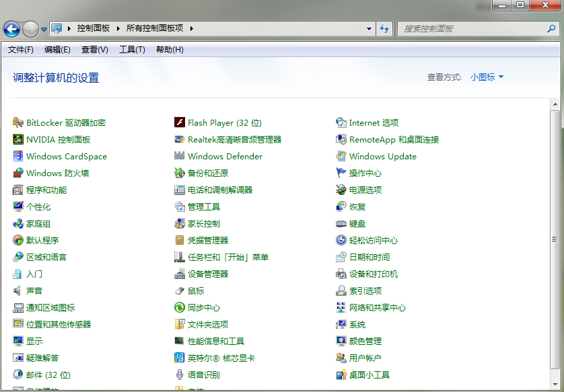Open the 任务栏和「开始」菜单 link
This screenshot has width=564, height=392.
click(x=228, y=257)
